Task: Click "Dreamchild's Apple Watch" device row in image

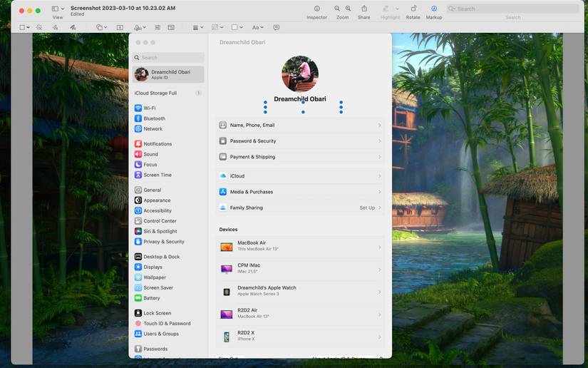Action: [x=300, y=291]
